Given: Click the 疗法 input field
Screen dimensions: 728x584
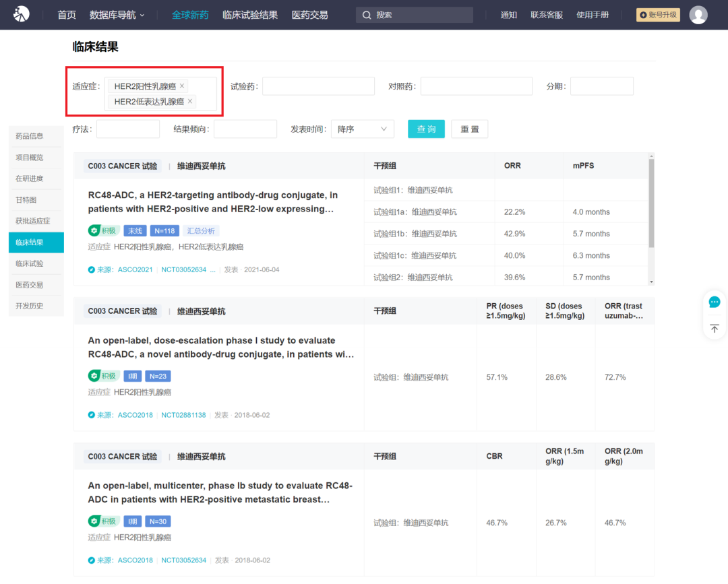Looking at the screenshot, I should coord(128,129).
